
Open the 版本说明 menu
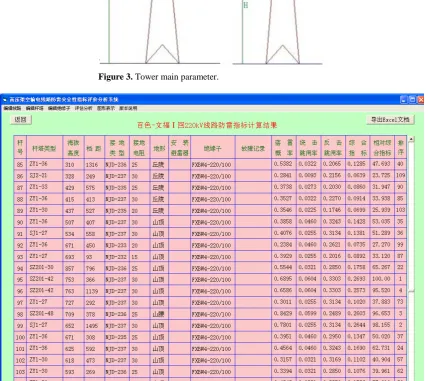[128, 108]
